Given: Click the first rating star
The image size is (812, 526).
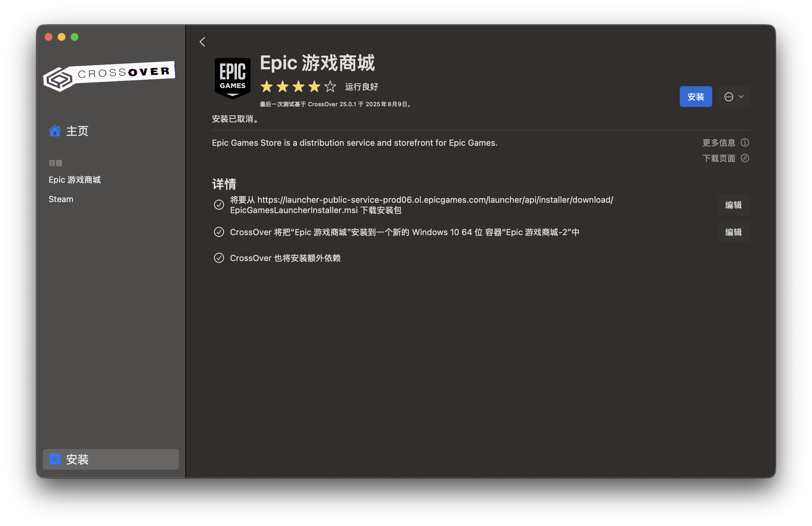Looking at the screenshot, I should 267,87.
